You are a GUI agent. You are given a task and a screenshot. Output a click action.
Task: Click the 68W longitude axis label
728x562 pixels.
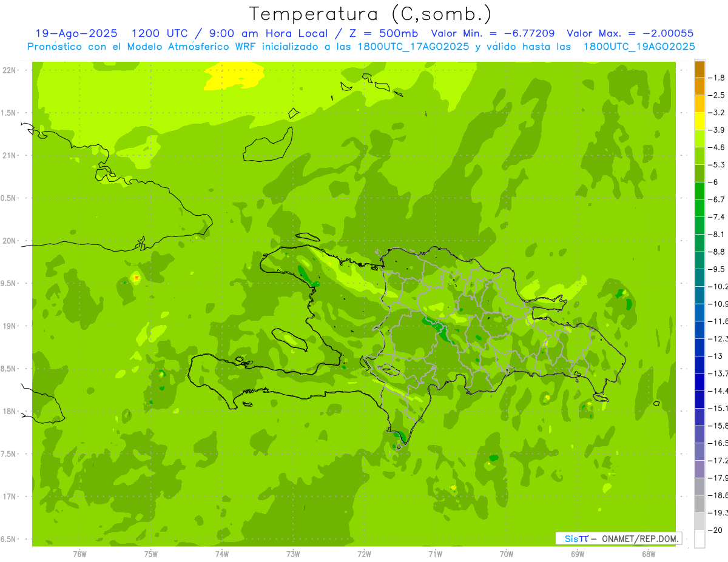(649, 554)
